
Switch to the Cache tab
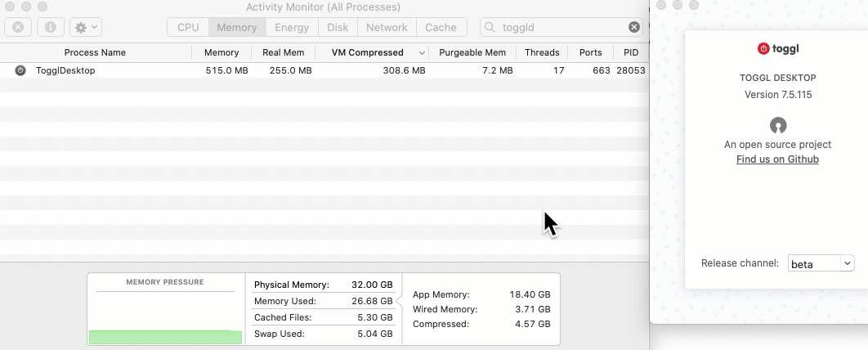point(441,27)
